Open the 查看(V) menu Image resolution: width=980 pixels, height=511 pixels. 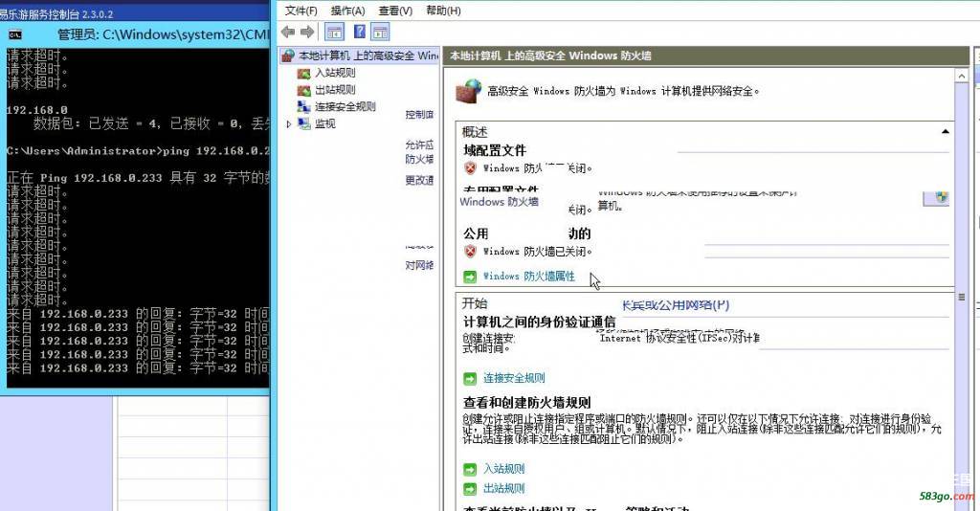click(x=395, y=11)
